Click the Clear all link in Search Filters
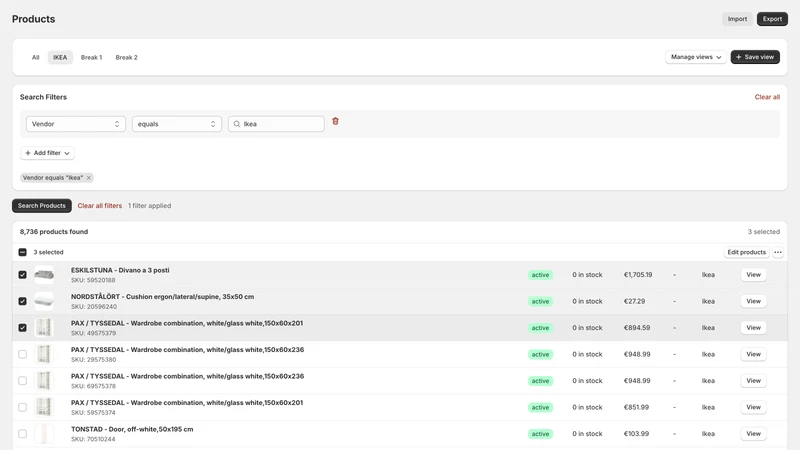Image resolution: width=800 pixels, height=450 pixels. point(767,97)
